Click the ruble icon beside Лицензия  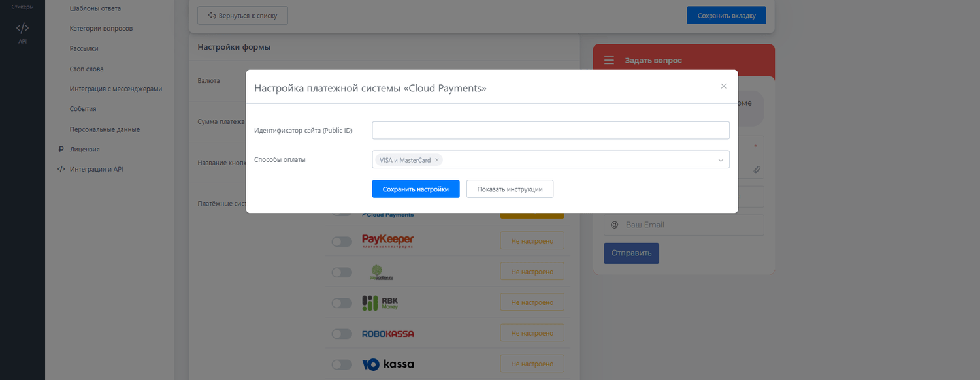(x=61, y=149)
